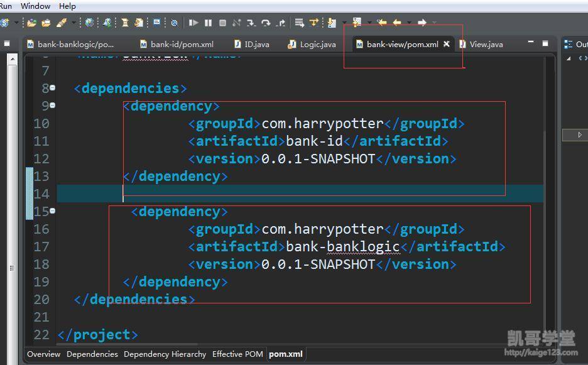This screenshot has width=588, height=365.
Task: Switch to ID.java editor tab
Action: point(252,44)
